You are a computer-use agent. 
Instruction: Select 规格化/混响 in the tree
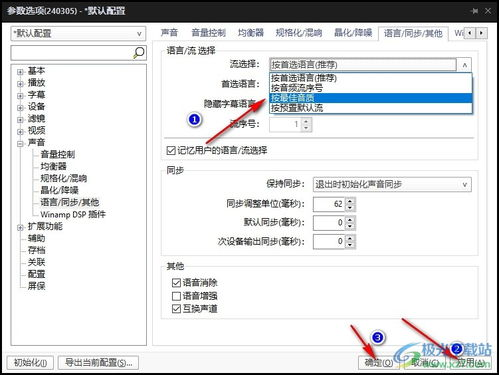tap(64, 178)
